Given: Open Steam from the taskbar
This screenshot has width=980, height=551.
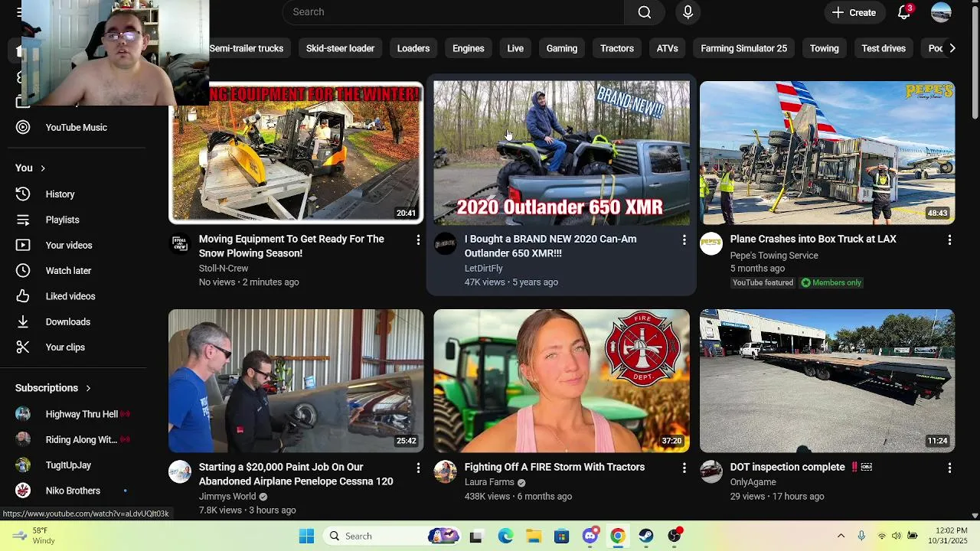Looking at the screenshot, I should pyautogui.click(x=645, y=536).
